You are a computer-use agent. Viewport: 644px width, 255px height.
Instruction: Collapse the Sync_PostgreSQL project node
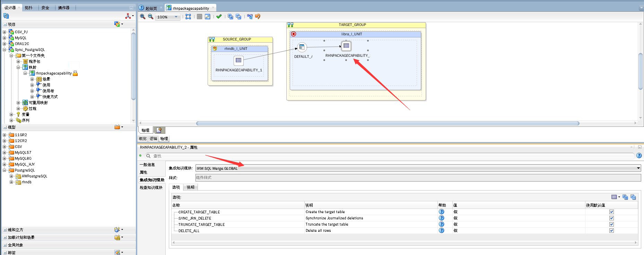click(x=5, y=50)
